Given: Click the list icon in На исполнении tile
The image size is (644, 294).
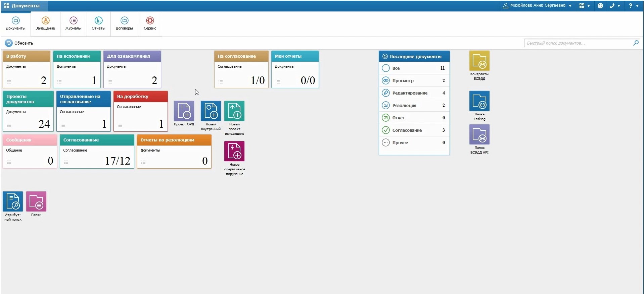Looking at the screenshot, I should pos(59,82).
